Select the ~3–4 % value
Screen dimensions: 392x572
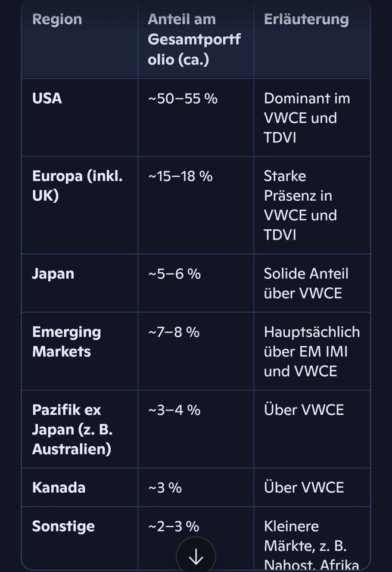(173, 410)
